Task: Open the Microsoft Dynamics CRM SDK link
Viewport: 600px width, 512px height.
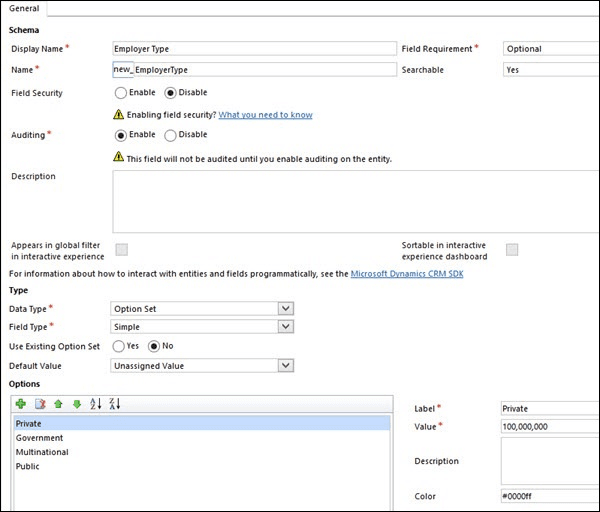Action: coord(407,274)
